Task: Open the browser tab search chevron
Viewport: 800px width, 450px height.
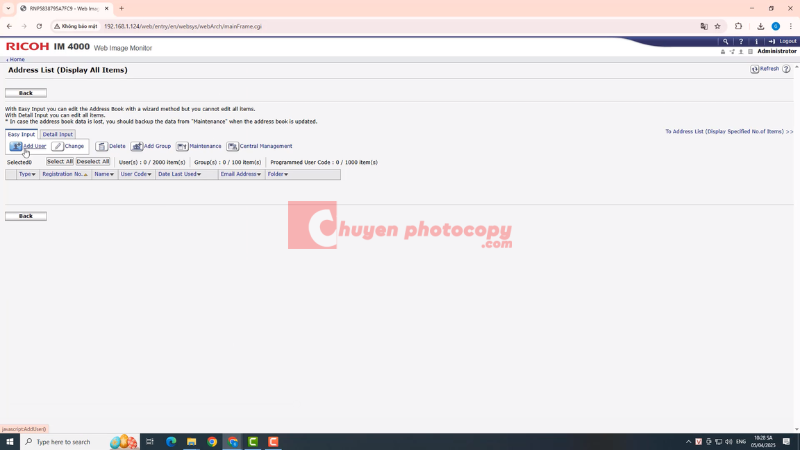Action: pos(8,9)
